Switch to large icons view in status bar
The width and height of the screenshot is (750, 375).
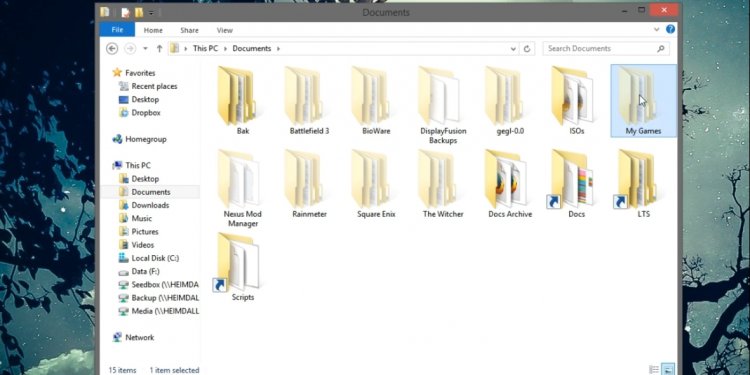tap(668, 369)
